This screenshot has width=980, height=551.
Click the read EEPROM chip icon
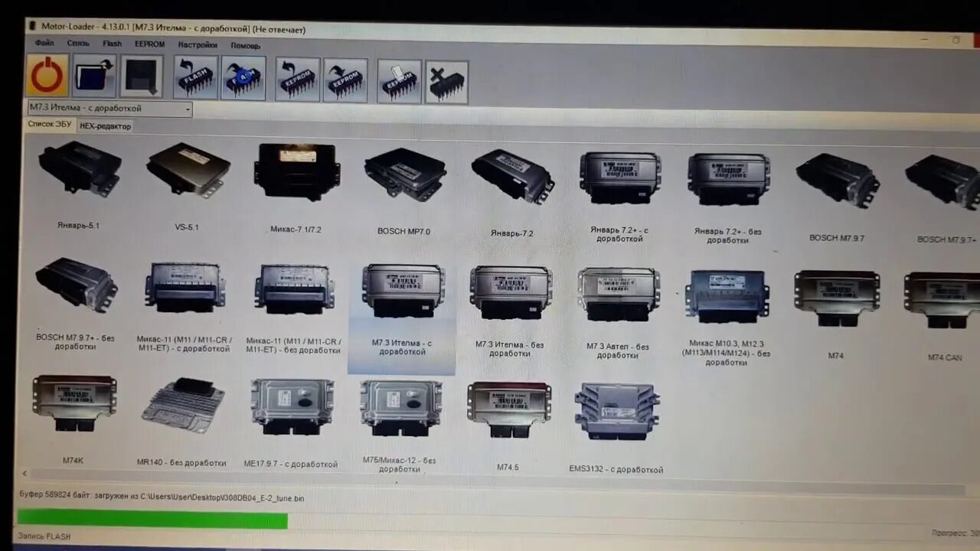[297, 80]
